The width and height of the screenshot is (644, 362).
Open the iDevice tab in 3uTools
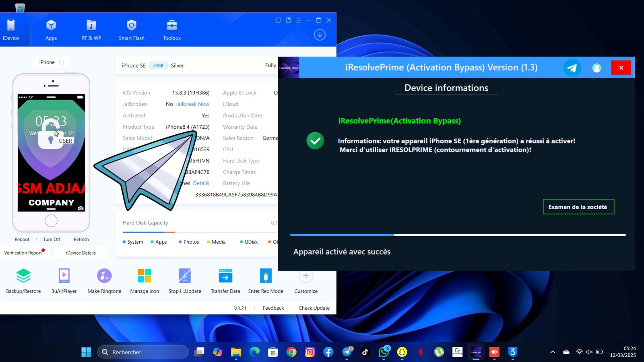11,30
